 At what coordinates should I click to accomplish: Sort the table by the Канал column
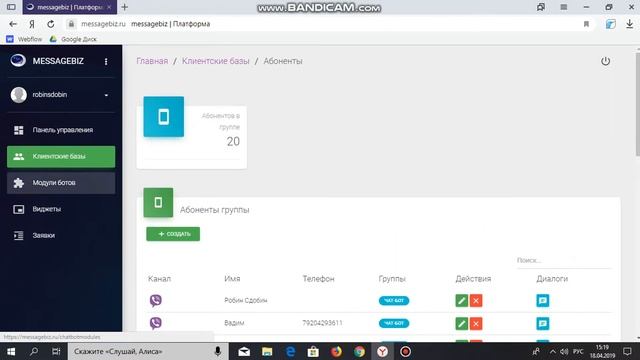pos(159,279)
